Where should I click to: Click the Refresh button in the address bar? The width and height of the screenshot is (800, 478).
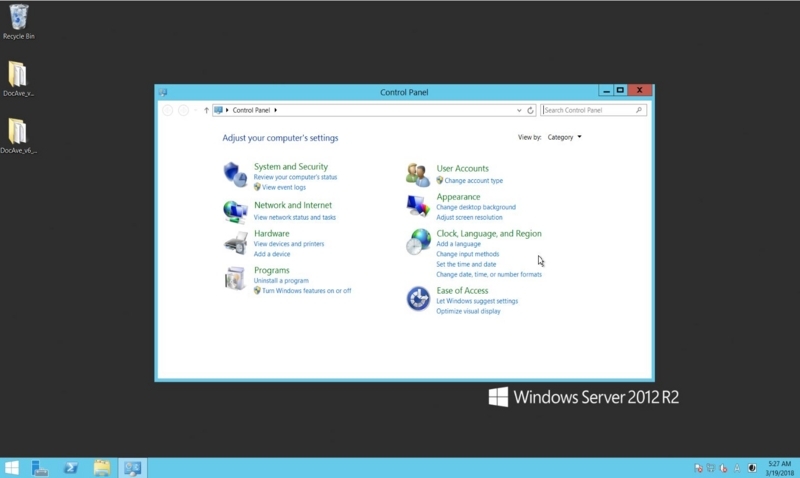click(530, 110)
